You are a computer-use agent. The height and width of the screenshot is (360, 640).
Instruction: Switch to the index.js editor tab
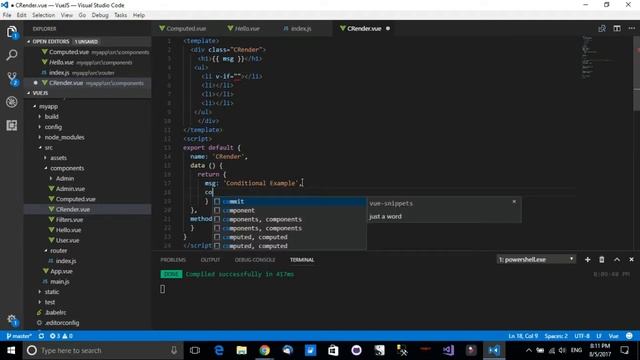pyautogui.click(x=301, y=29)
